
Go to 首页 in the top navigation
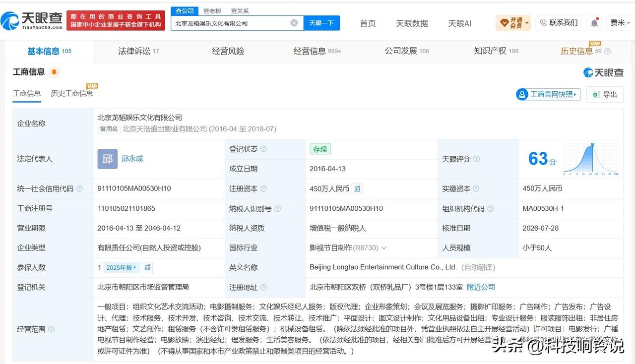click(x=368, y=23)
